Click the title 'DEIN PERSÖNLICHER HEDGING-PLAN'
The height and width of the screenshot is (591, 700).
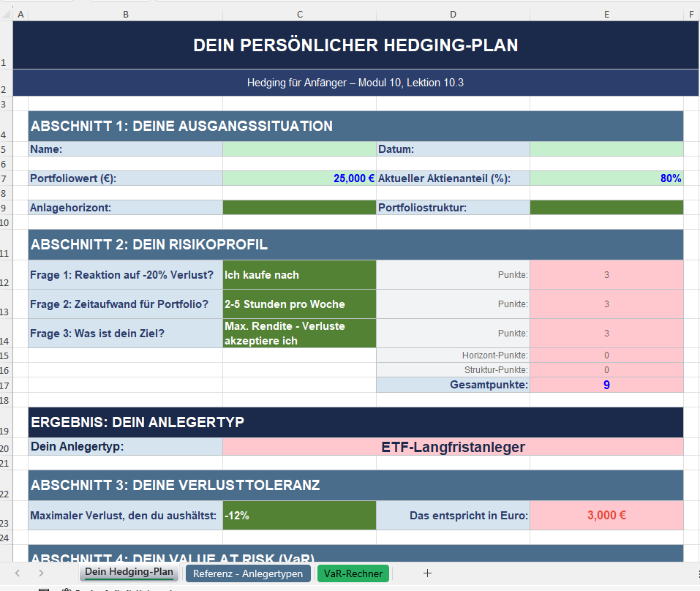pos(355,45)
